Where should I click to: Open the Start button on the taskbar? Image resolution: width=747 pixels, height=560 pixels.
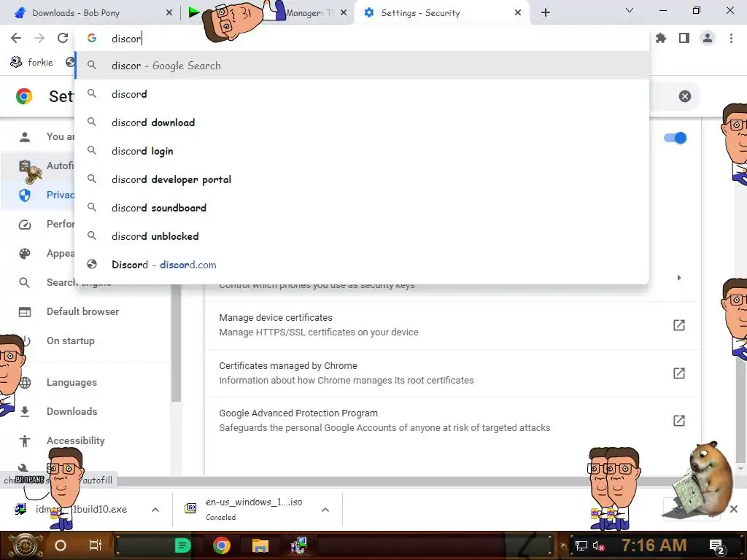click(x=24, y=545)
